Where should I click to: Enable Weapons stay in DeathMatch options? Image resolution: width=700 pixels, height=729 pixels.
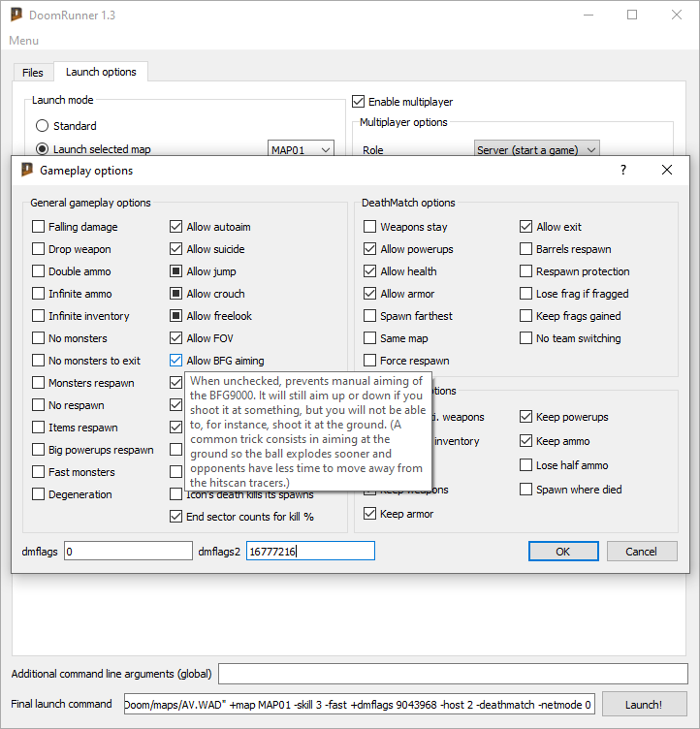369,227
